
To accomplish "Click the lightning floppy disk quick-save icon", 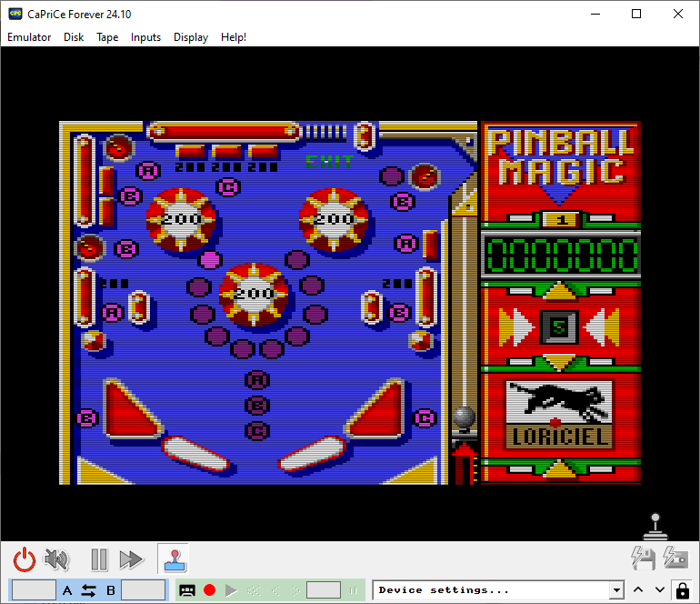I will click(644, 557).
